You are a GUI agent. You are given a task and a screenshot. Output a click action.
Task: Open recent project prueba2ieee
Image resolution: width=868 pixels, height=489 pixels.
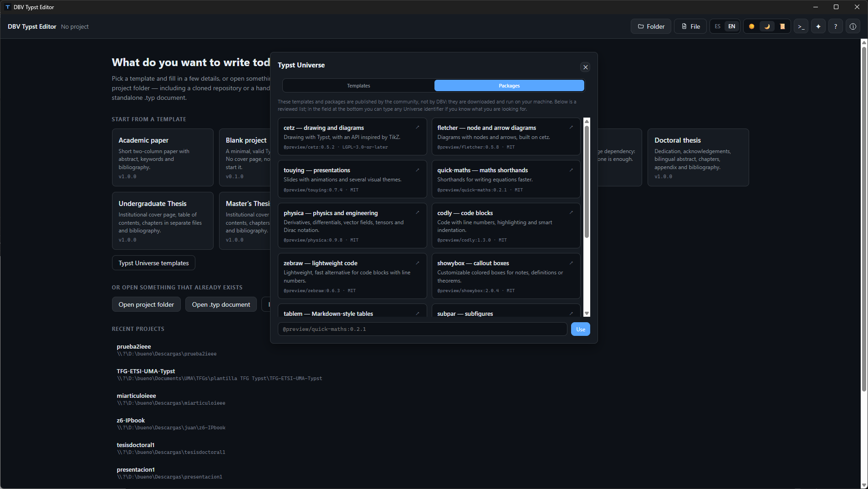tap(167, 350)
